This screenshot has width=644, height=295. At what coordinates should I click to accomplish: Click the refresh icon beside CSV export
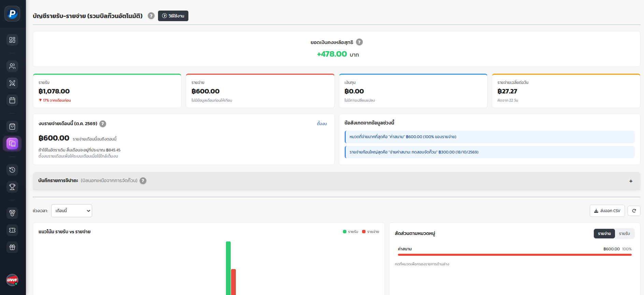tap(634, 211)
